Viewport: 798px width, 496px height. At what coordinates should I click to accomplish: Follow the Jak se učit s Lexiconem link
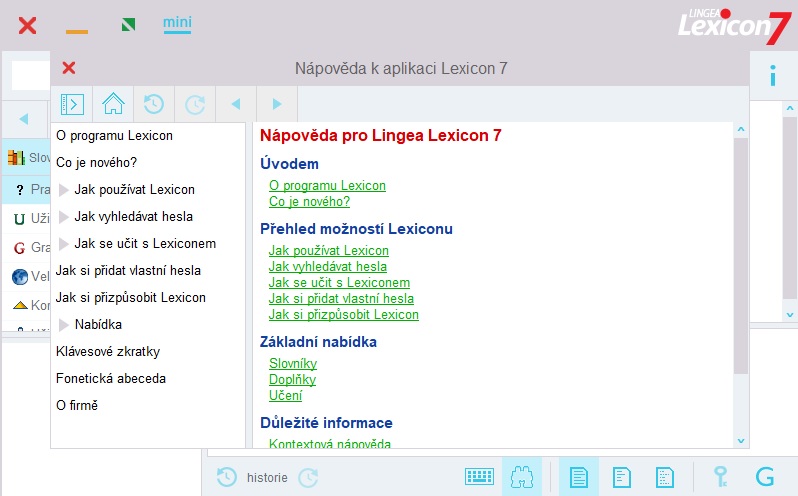[339, 283]
